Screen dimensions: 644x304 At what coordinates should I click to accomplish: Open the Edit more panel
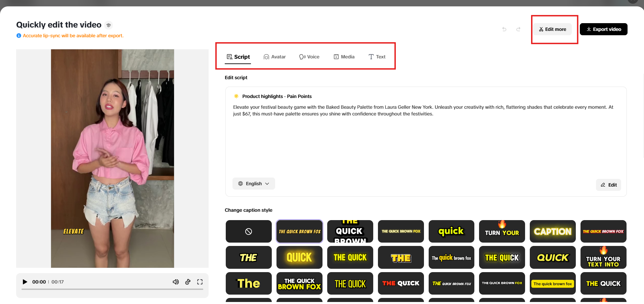552,29
